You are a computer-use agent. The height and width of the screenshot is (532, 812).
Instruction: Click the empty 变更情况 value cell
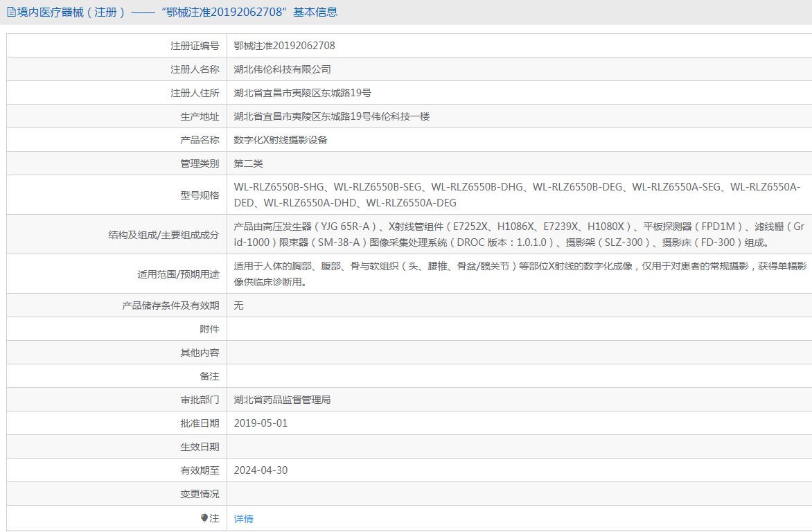point(518,494)
